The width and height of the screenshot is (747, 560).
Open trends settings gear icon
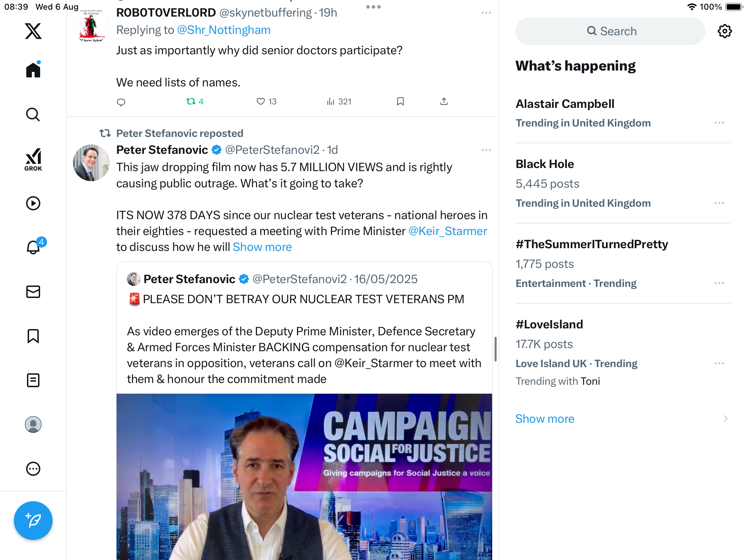coord(725,31)
